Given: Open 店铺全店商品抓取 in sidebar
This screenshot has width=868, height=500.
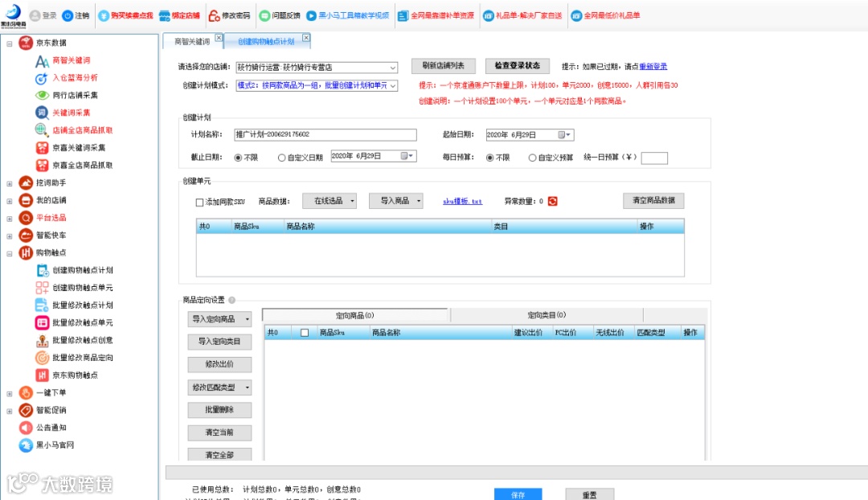Looking at the screenshot, I should [x=83, y=130].
